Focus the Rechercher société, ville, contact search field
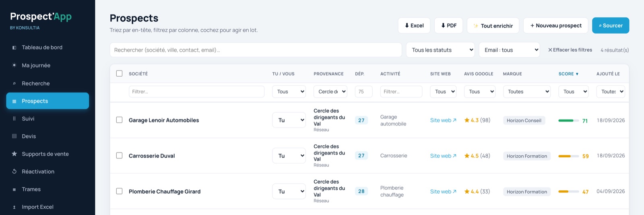Image resolution: width=644 pixels, height=215 pixels. pyautogui.click(x=256, y=50)
